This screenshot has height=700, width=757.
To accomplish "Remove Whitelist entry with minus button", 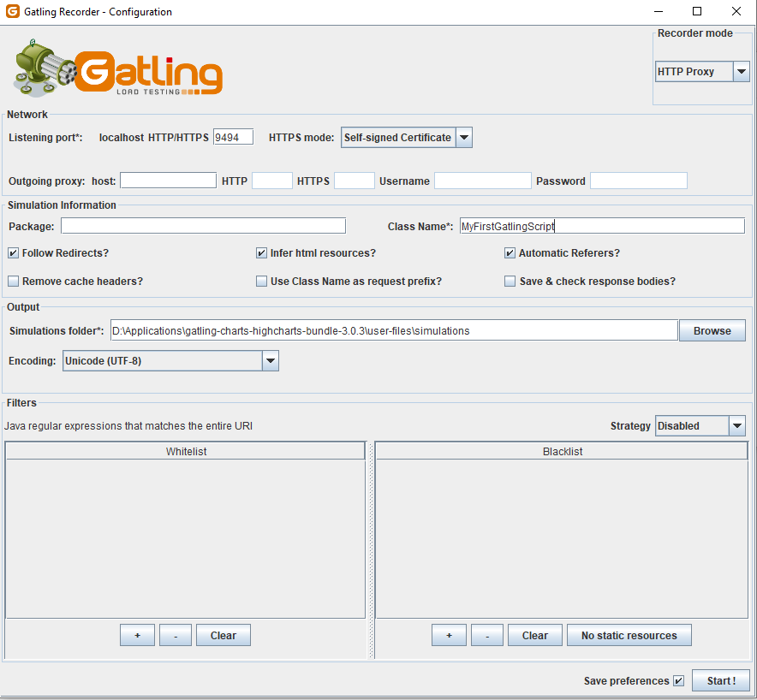I will (176, 635).
